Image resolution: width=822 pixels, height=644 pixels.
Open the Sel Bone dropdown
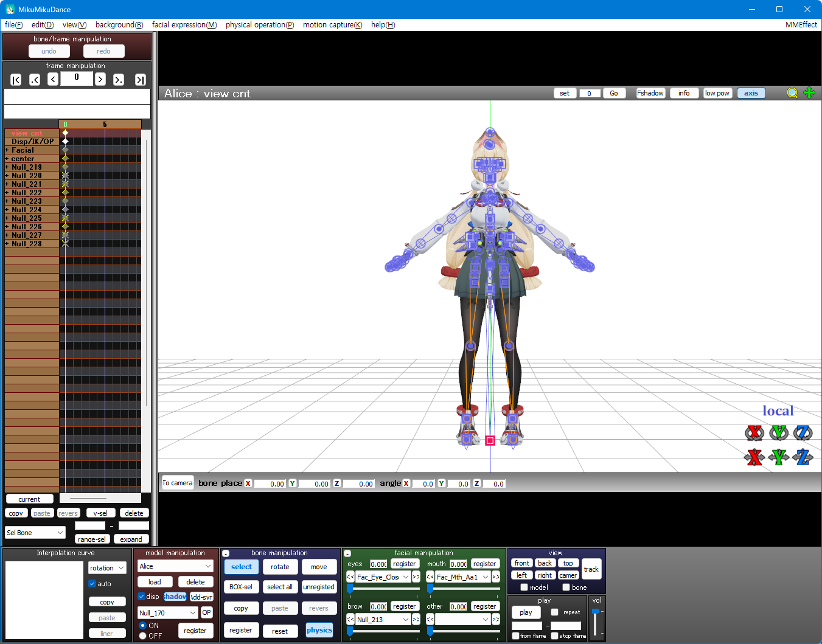[x=35, y=533]
